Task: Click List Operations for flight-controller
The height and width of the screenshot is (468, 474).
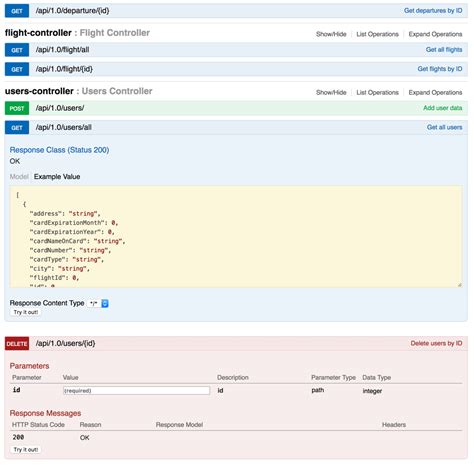Action: [x=377, y=34]
